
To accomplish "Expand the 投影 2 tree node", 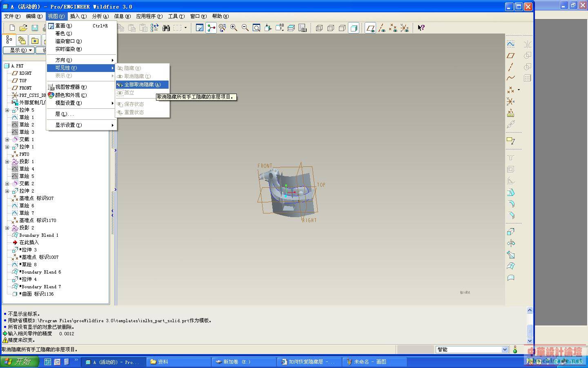I will (7, 228).
